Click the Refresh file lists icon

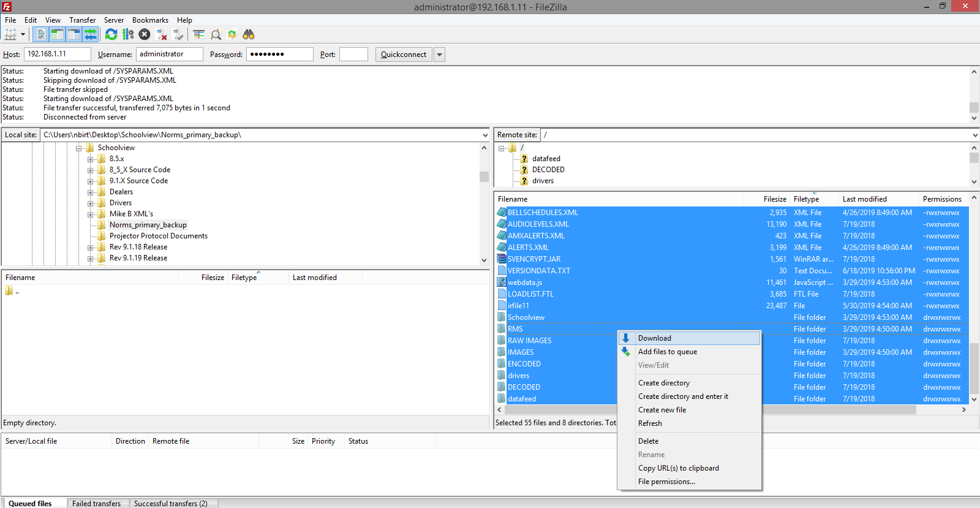click(x=111, y=35)
